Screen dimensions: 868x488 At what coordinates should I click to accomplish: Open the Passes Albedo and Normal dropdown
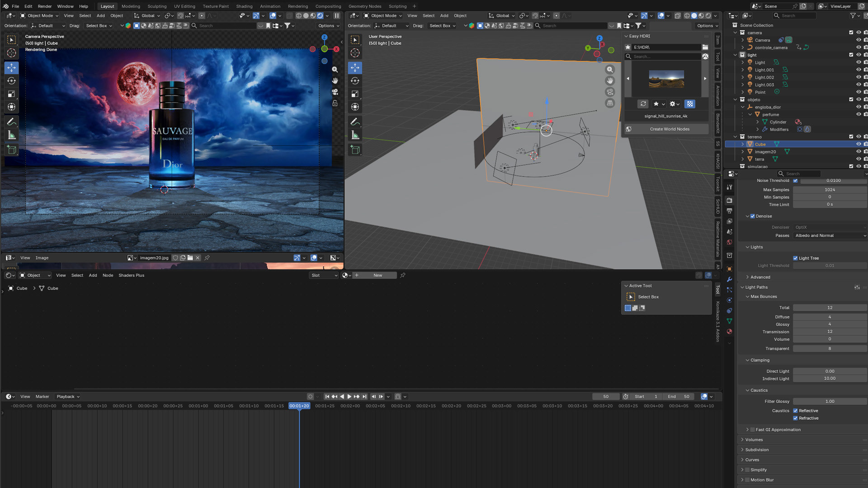click(x=830, y=235)
